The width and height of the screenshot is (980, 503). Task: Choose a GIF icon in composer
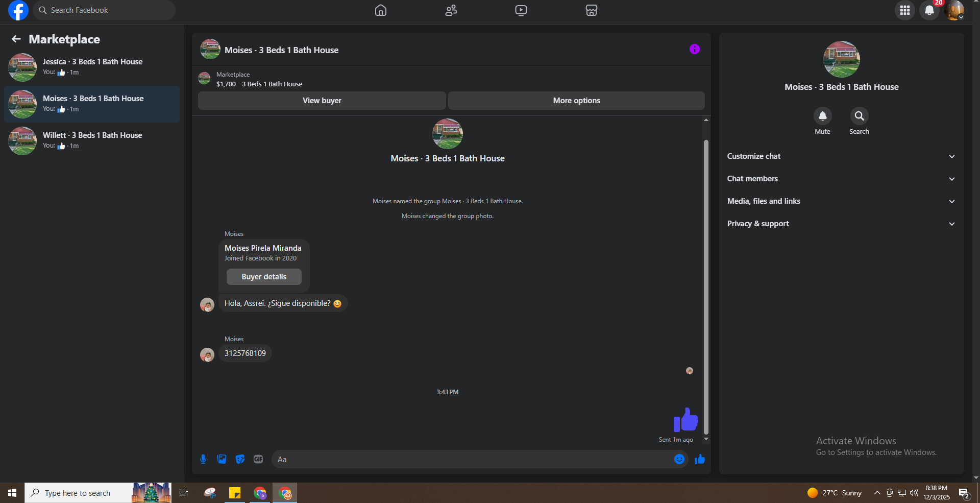(x=258, y=459)
